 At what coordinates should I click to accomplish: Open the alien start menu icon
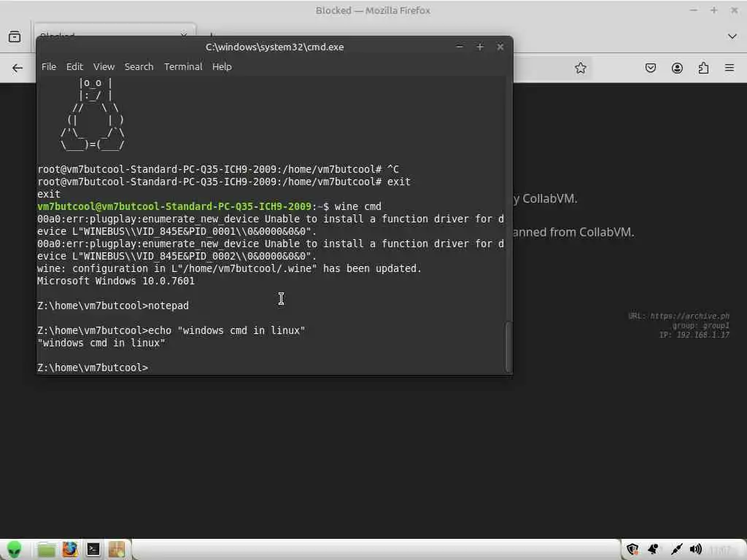(x=14, y=550)
